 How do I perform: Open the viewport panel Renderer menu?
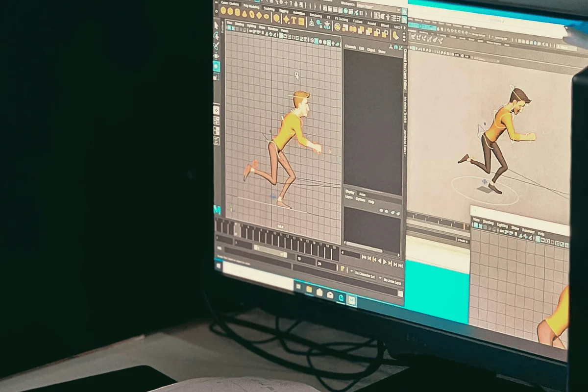[273, 29]
